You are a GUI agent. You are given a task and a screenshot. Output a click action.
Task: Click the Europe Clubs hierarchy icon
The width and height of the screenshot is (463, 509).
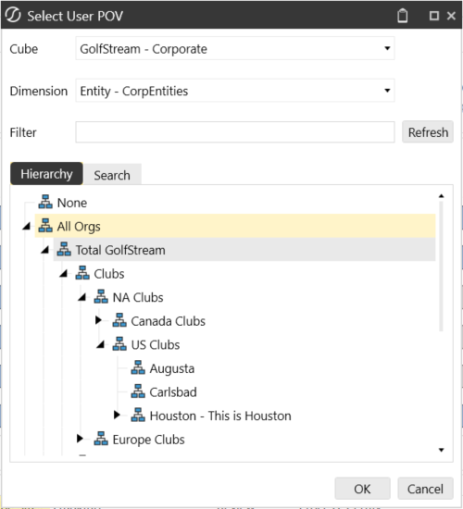(x=101, y=438)
